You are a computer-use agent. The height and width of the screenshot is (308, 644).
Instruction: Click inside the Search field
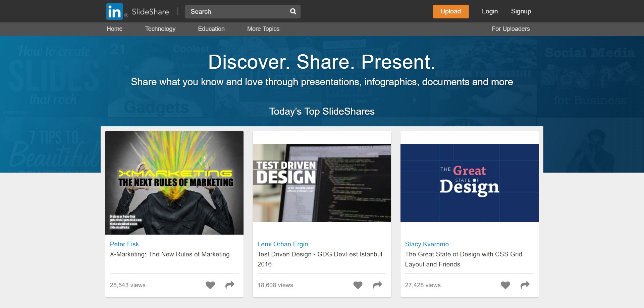point(235,11)
